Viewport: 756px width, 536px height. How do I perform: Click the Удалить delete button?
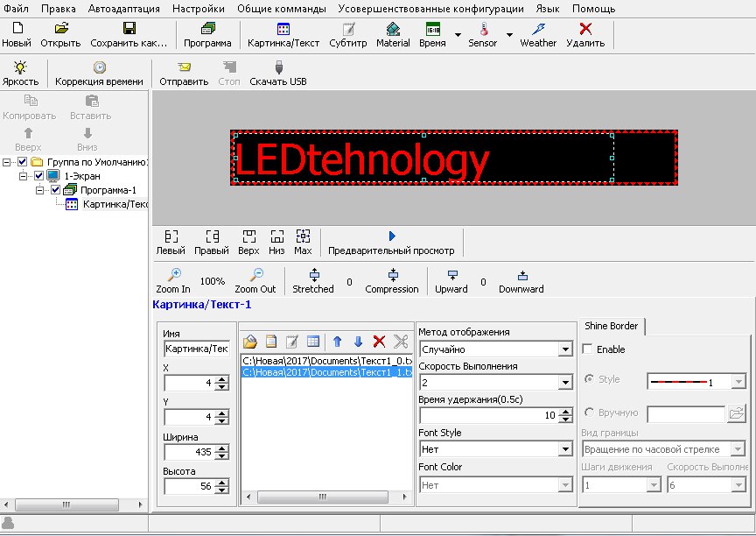[x=585, y=35]
